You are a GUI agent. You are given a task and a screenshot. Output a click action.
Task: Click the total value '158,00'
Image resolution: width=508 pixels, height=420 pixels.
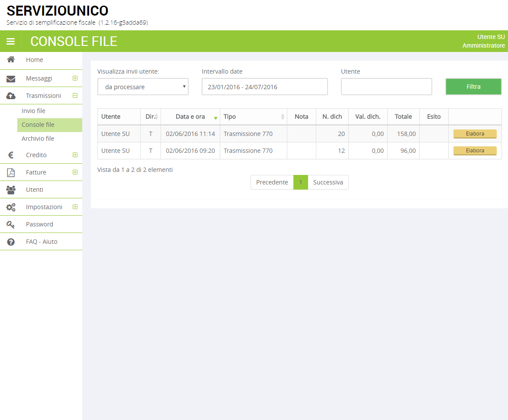[x=406, y=134]
